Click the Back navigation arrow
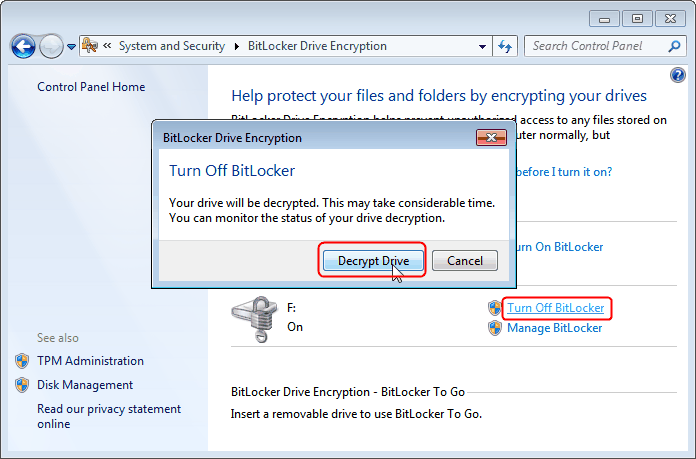The image size is (696, 459). pyautogui.click(x=23, y=46)
